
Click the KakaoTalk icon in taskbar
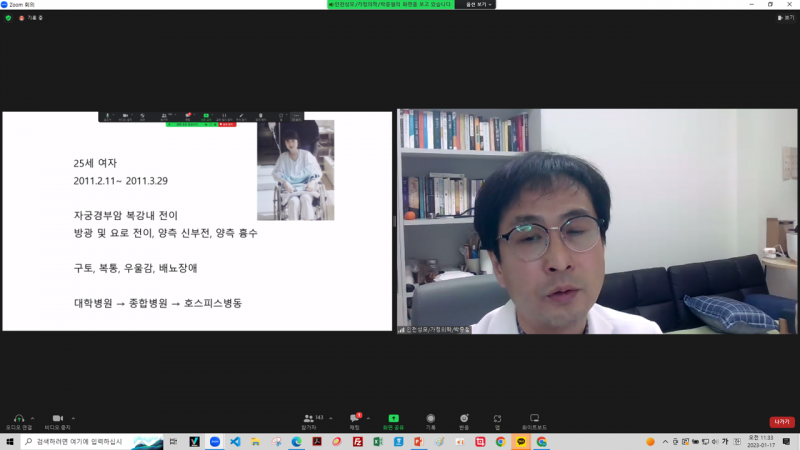tap(520, 441)
